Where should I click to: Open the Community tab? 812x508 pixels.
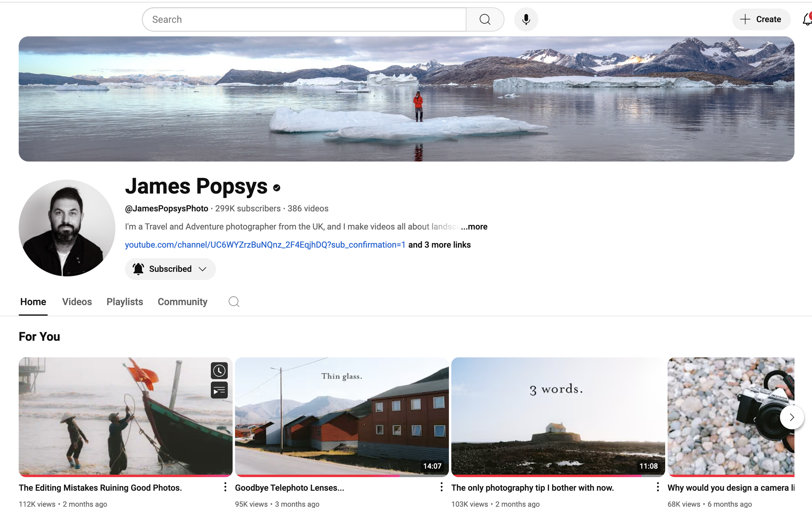[183, 302]
